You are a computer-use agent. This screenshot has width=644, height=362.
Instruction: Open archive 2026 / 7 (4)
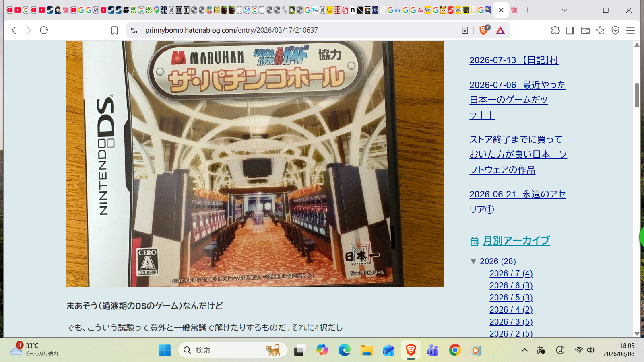coord(511,274)
